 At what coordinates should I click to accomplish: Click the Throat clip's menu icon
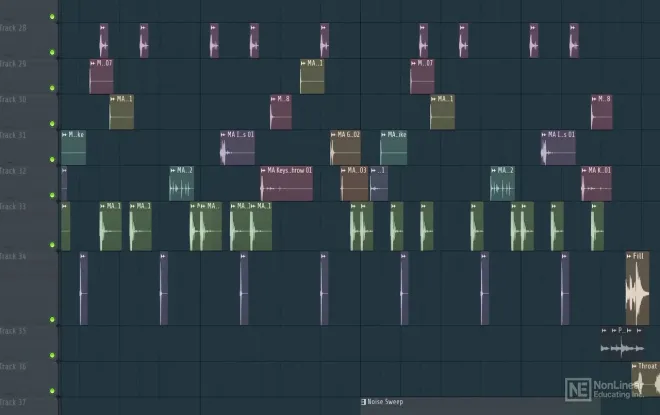tap(633, 367)
